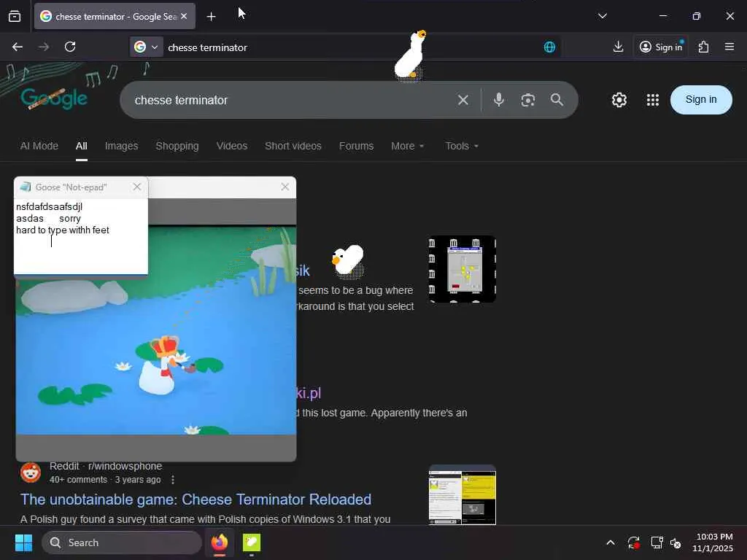The image size is (747, 560).
Task: Show hidden system tray icons chevron
Action: (611, 542)
